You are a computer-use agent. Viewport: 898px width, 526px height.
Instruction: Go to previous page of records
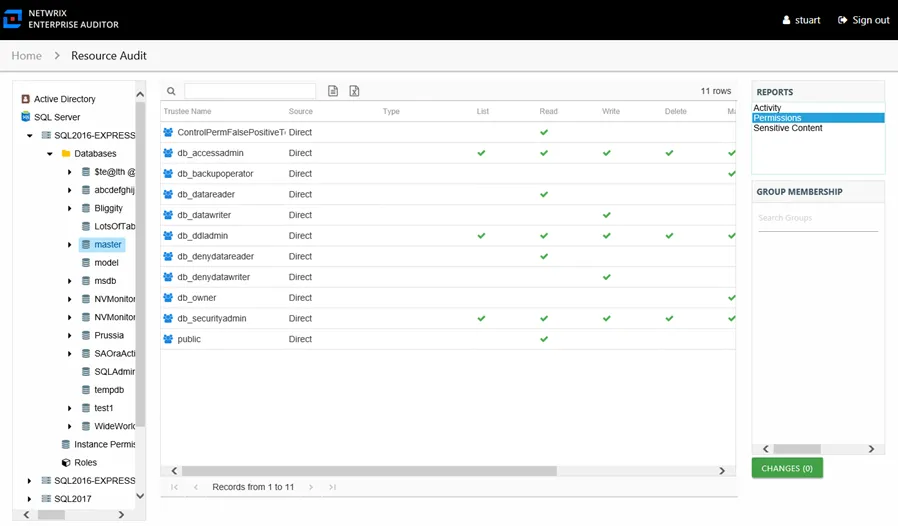(x=196, y=487)
